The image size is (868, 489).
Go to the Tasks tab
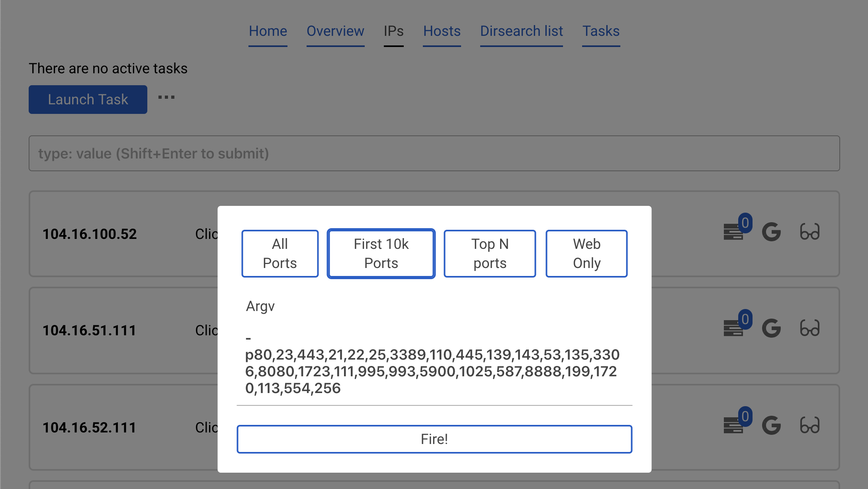point(601,31)
